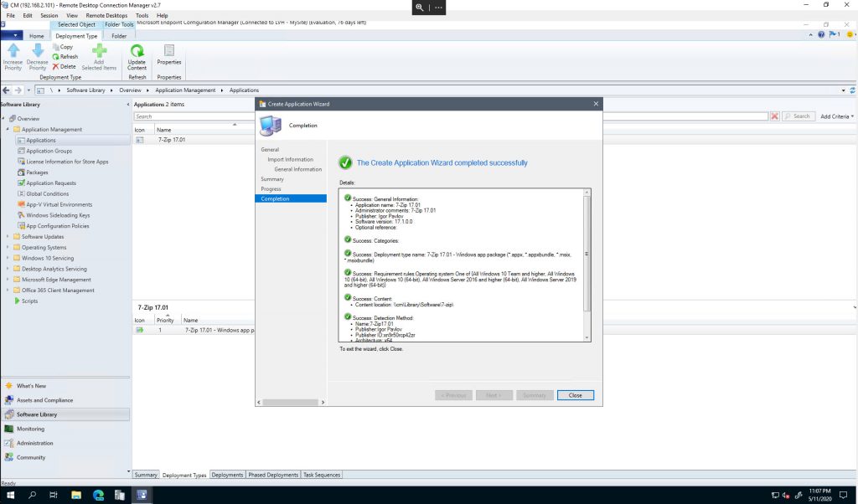Click the taskbar search icon

[x=33, y=496]
